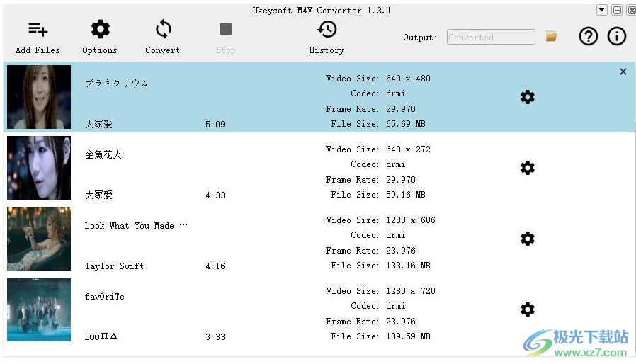Open settings gear for プラネタリウム video

point(528,97)
